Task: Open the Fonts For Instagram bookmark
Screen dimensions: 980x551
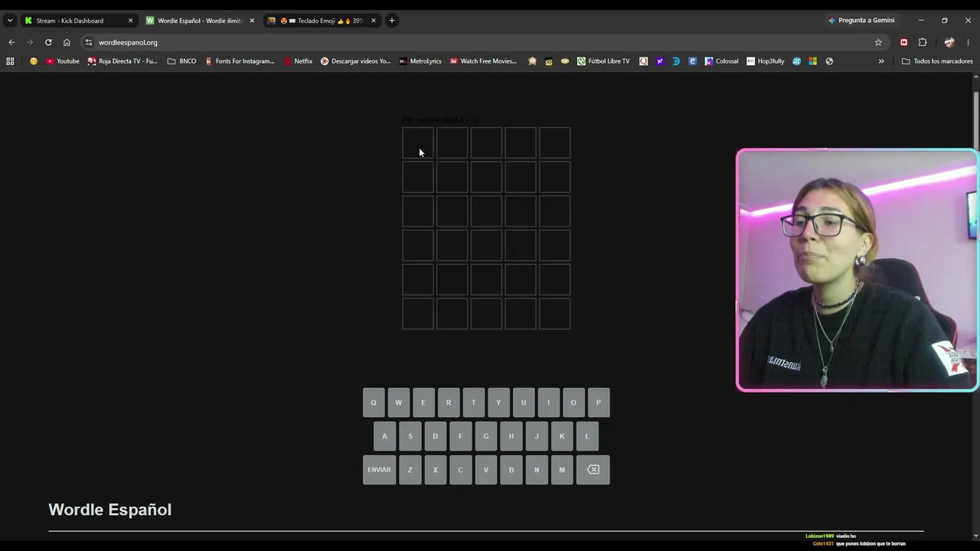Action: tap(239, 61)
